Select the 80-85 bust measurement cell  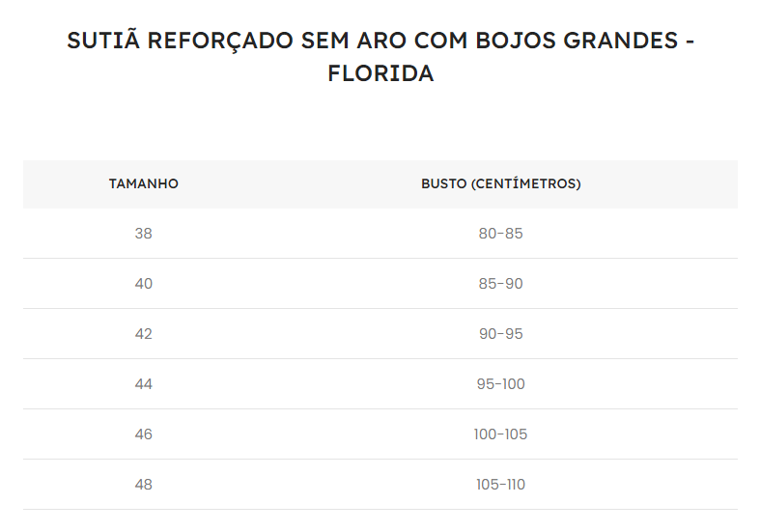pos(500,234)
